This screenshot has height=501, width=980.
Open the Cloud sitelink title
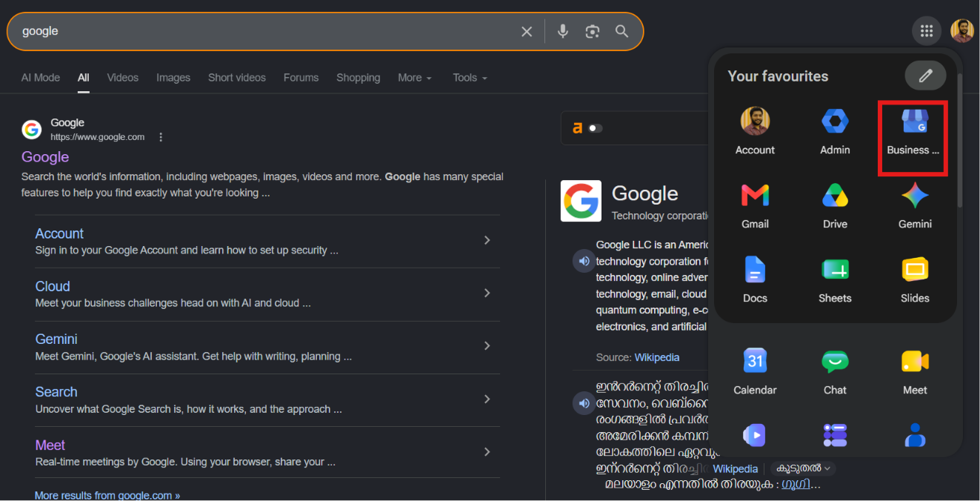click(53, 286)
